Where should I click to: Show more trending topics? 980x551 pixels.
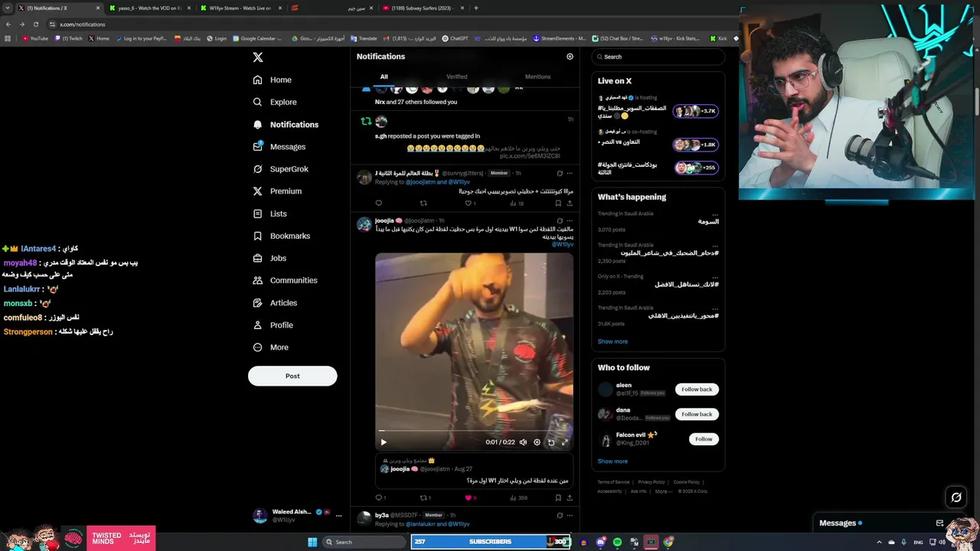[612, 341]
